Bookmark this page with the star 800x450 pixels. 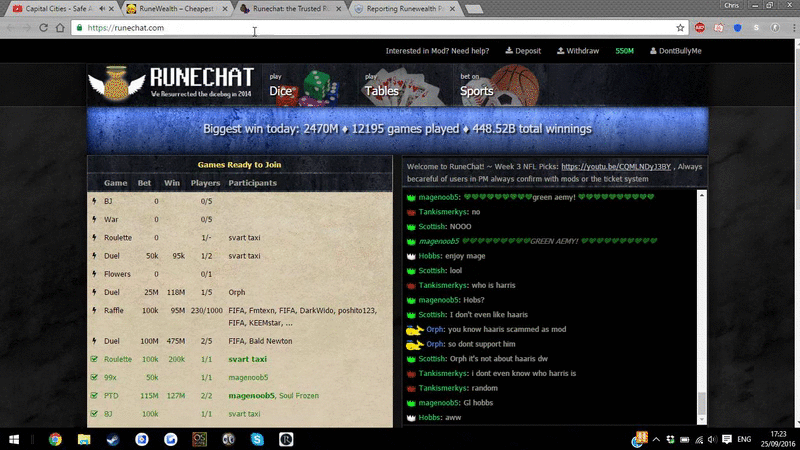click(x=680, y=28)
